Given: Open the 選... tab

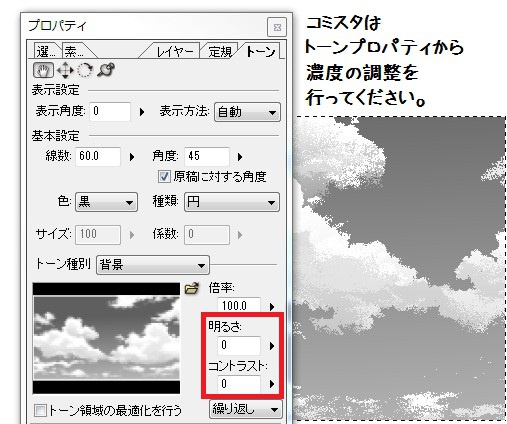Looking at the screenshot, I should (47, 52).
